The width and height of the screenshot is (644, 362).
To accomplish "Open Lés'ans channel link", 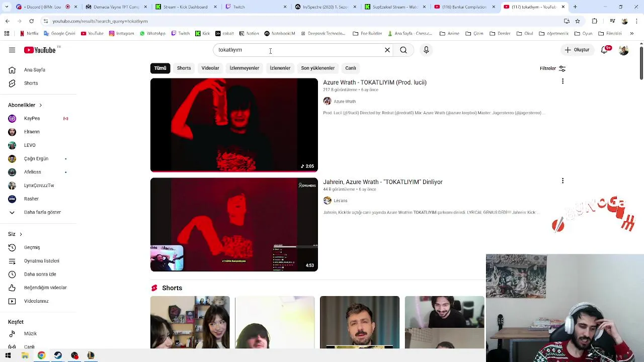I will click(340, 201).
